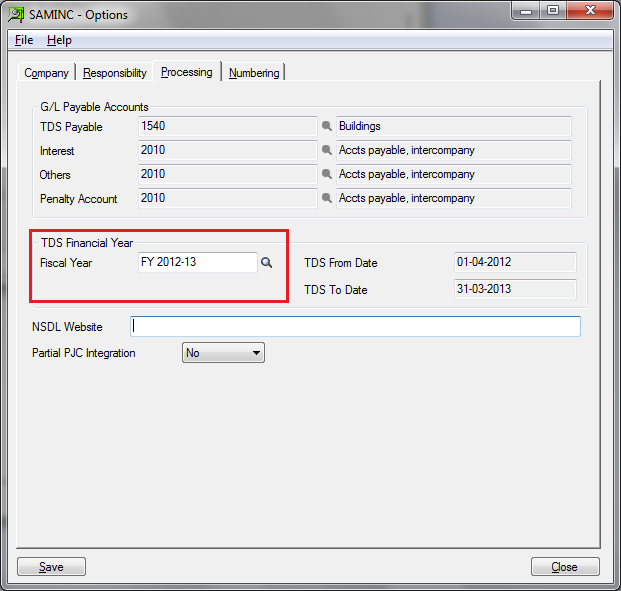The height and width of the screenshot is (591, 621).
Task: Click Penalty row Accts payable description
Action: [454, 198]
